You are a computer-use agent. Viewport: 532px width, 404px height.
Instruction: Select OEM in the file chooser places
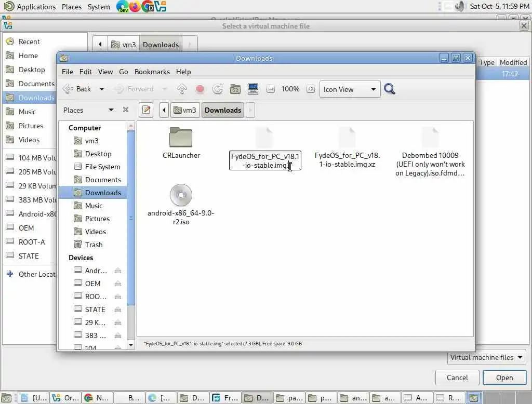[x=26, y=228]
